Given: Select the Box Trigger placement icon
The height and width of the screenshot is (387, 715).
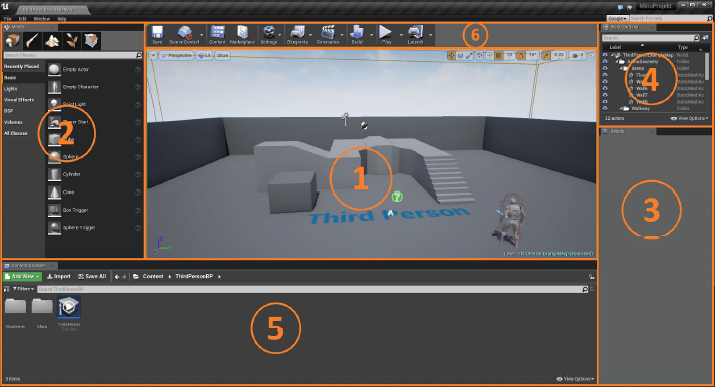Looking at the screenshot, I should click(x=54, y=210).
